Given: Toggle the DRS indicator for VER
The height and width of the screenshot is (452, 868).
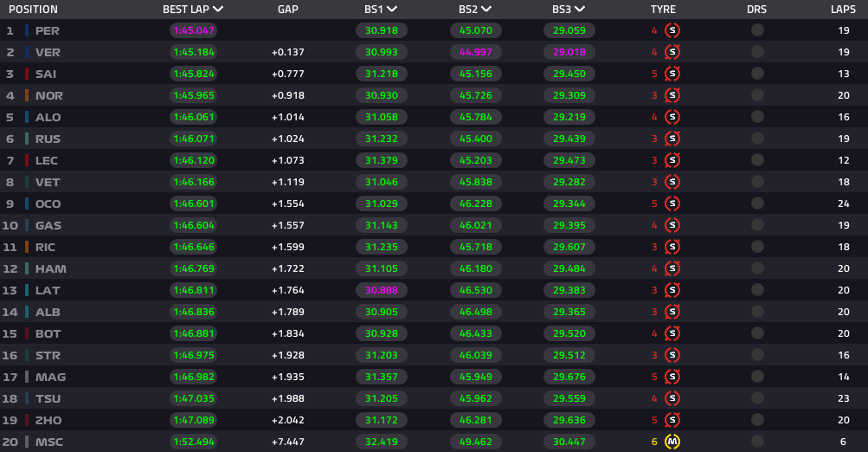Looking at the screenshot, I should (757, 52).
